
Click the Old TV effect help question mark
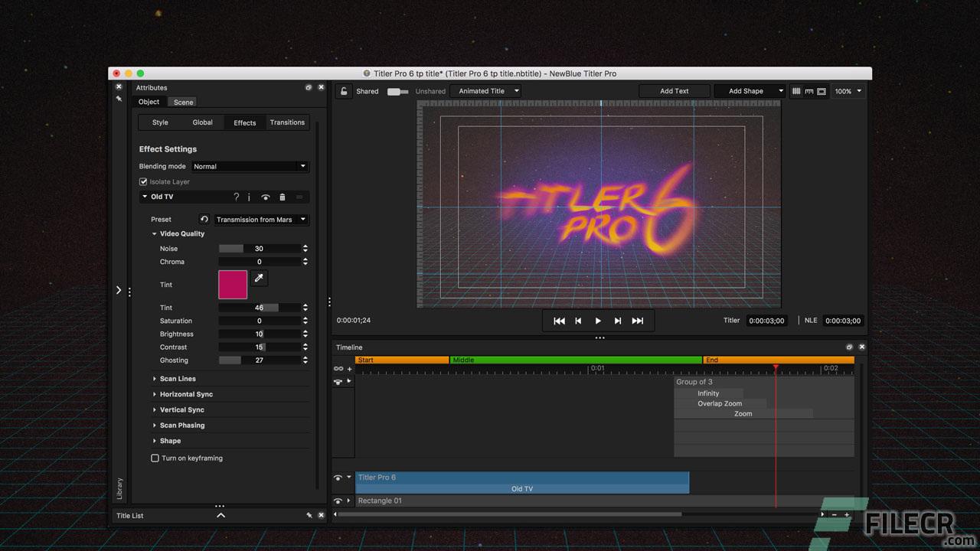point(237,197)
